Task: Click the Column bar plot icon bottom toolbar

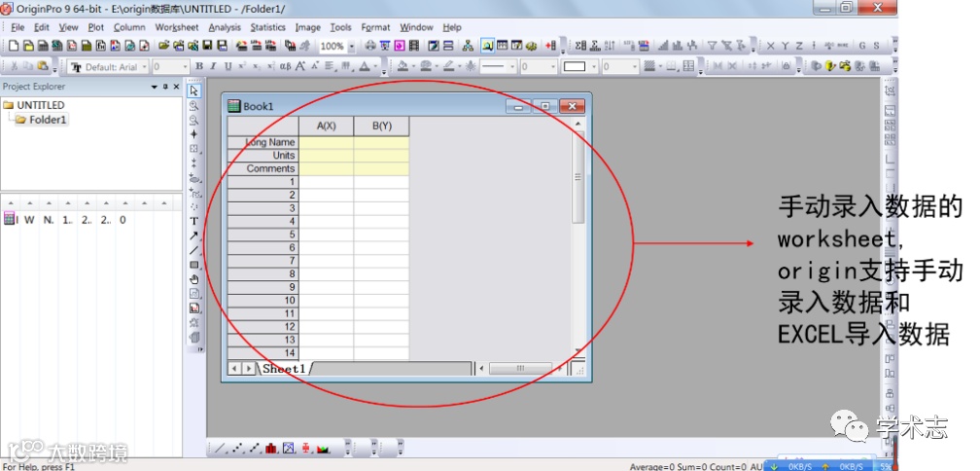Action: pyautogui.click(x=271, y=448)
